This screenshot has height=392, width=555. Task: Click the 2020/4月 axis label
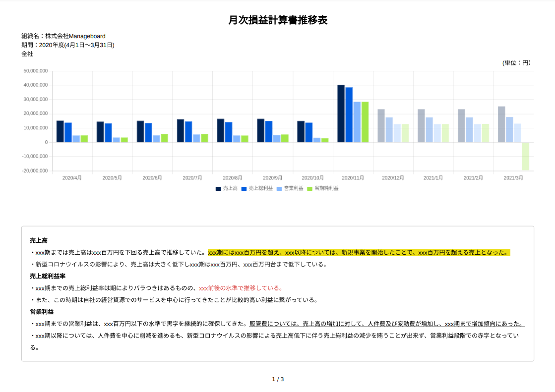(x=72, y=178)
